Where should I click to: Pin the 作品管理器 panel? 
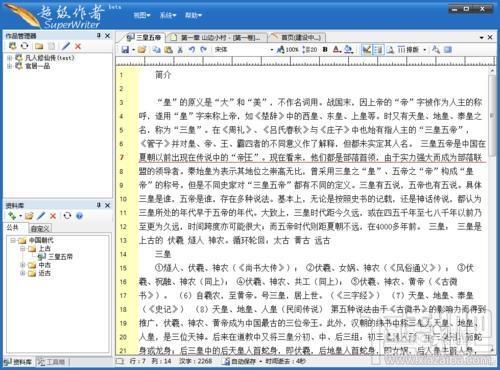coord(99,35)
